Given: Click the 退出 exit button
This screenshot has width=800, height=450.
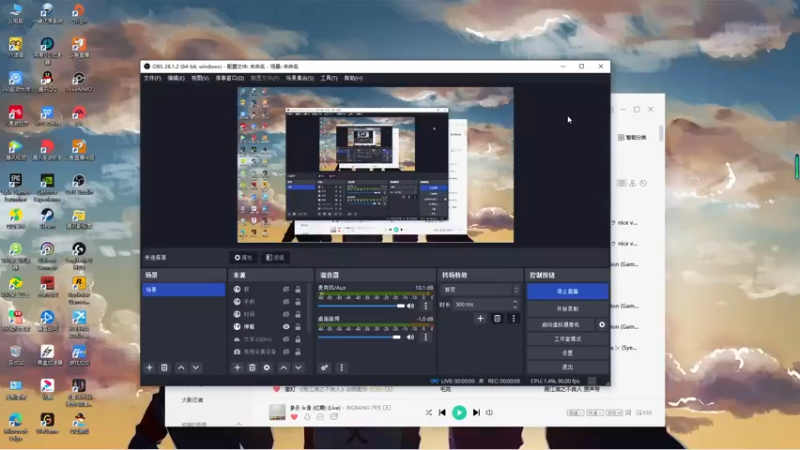Looking at the screenshot, I should point(567,367).
